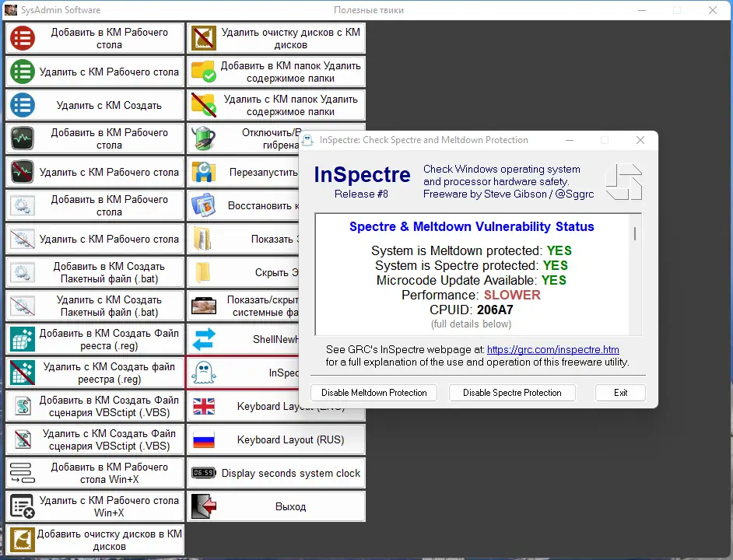Click the green battery hibernation icon
The image size is (733, 560).
point(204,138)
